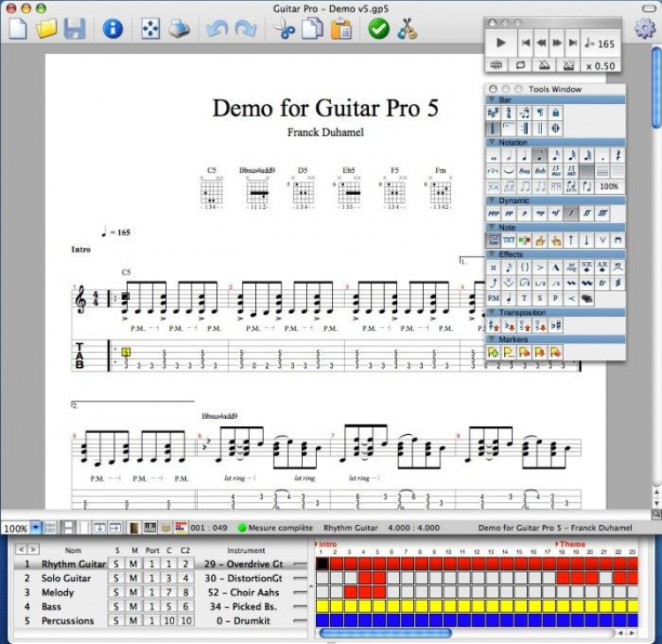Viewport: 662px width, 644px height.
Task: Adjust the Rhythm Guitar volume slider
Action: (300, 564)
